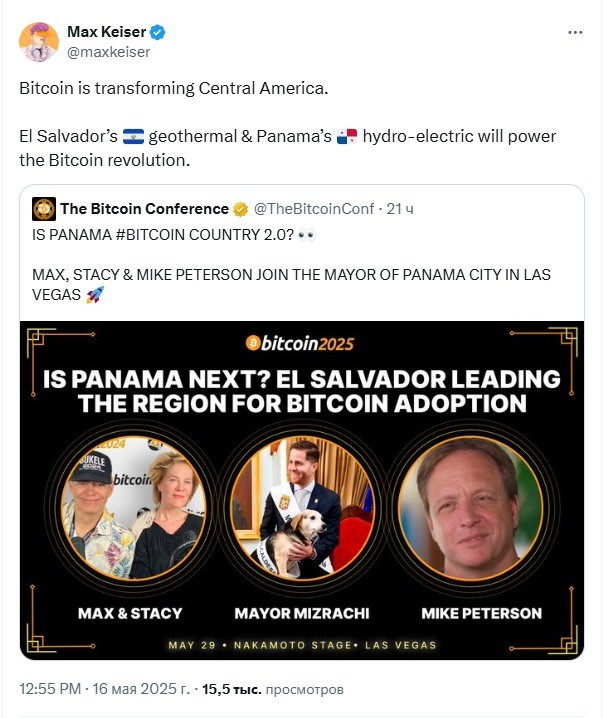This screenshot has height=718, width=604.
Task: Click the eyes emoji in quoted tweet
Action: [306, 235]
